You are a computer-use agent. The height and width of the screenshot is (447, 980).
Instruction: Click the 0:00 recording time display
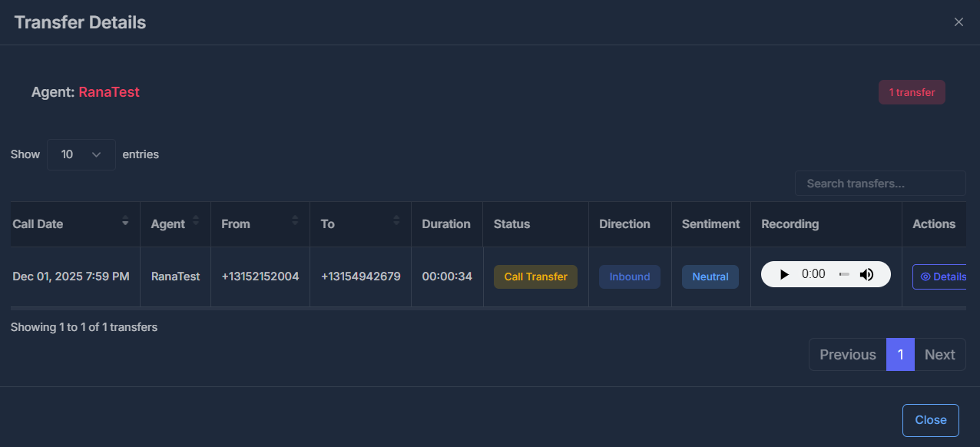813,274
